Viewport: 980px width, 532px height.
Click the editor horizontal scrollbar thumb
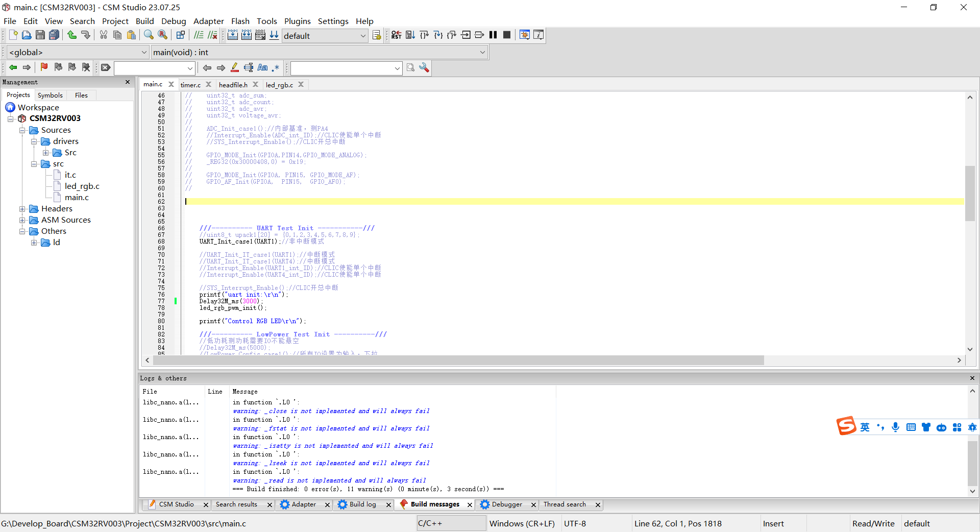click(458, 360)
